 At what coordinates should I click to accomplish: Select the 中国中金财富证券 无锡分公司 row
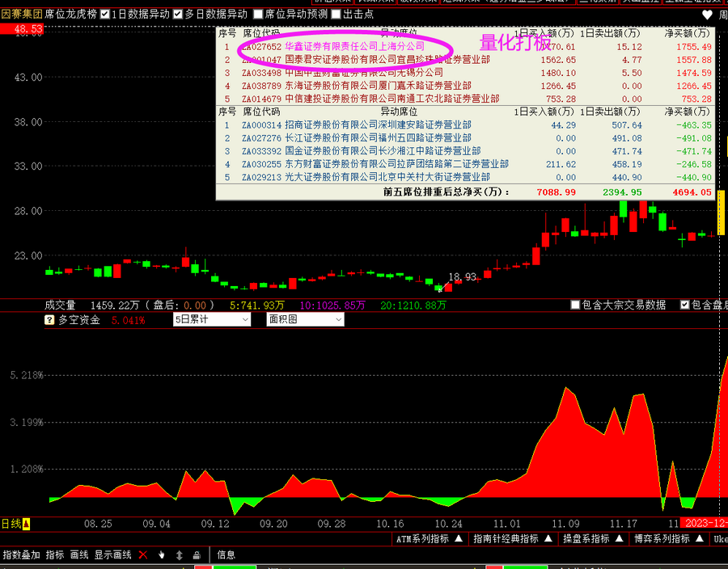tap(465, 73)
